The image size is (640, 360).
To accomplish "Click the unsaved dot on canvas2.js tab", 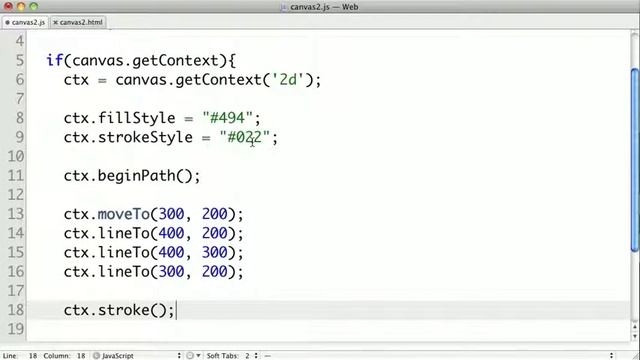I will [x=7, y=22].
